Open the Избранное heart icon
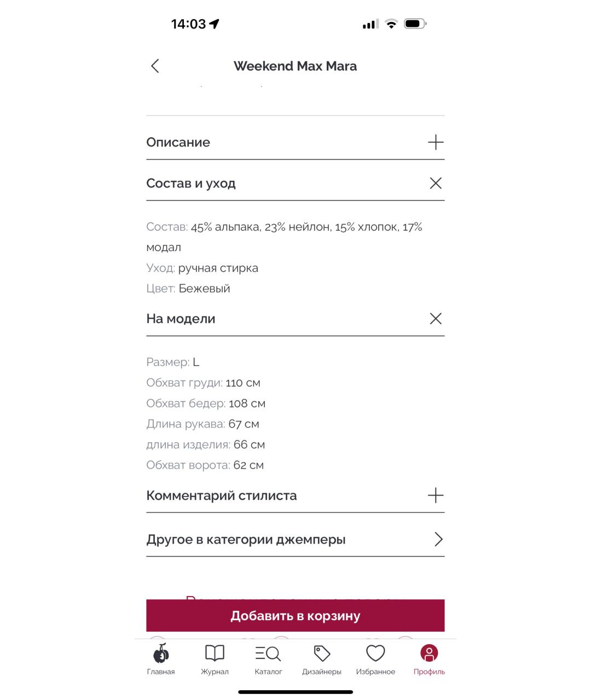This screenshot has height=700, width=591. (375, 654)
